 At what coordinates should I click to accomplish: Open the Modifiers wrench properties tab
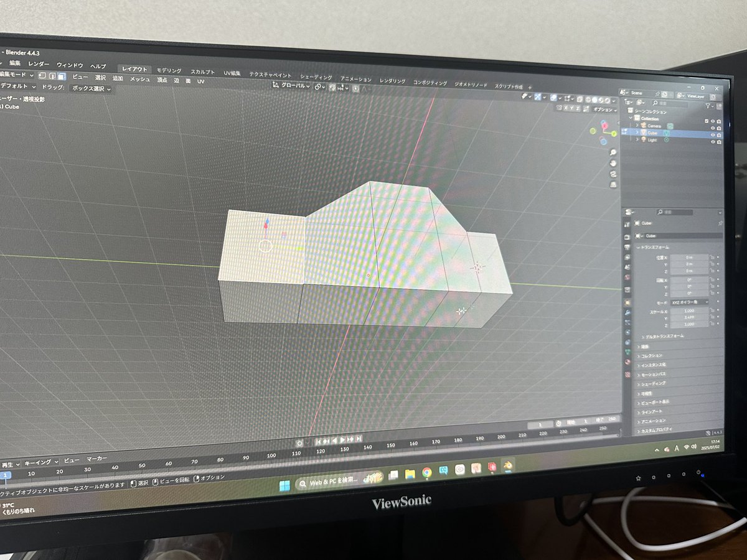pyautogui.click(x=627, y=312)
